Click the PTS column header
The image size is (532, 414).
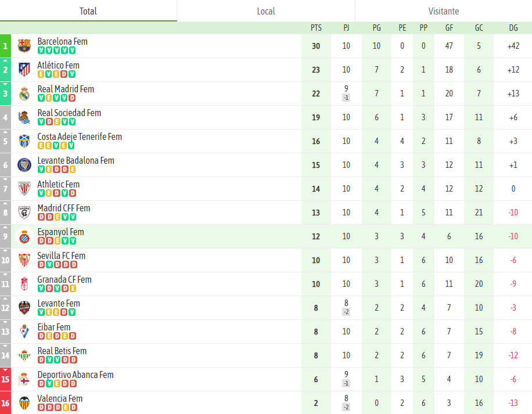tap(316, 28)
